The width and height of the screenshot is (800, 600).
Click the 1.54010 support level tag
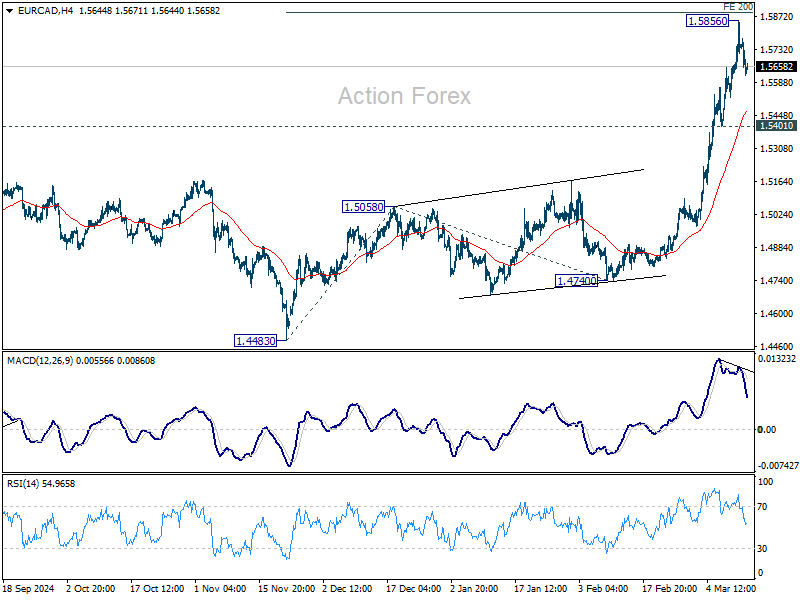(x=776, y=126)
